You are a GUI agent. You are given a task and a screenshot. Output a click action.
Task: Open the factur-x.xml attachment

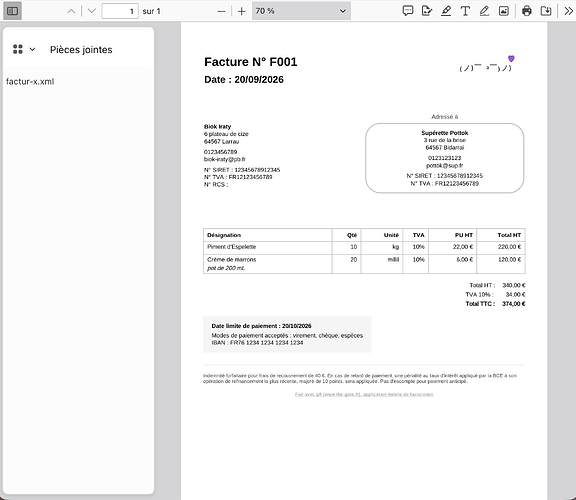coord(30,82)
